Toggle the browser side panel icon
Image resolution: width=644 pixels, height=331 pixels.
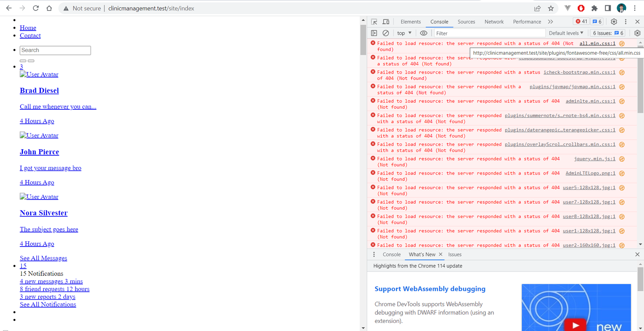click(608, 8)
